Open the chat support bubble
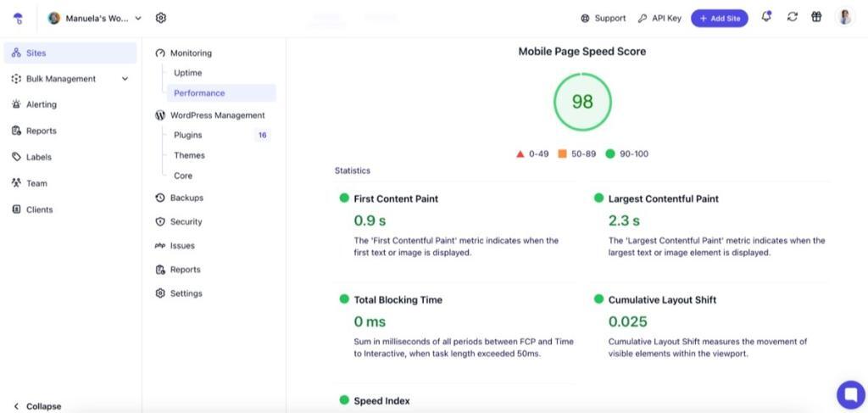Image resolution: width=868 pixels, height=413 pixels. [x=850, y=394]
